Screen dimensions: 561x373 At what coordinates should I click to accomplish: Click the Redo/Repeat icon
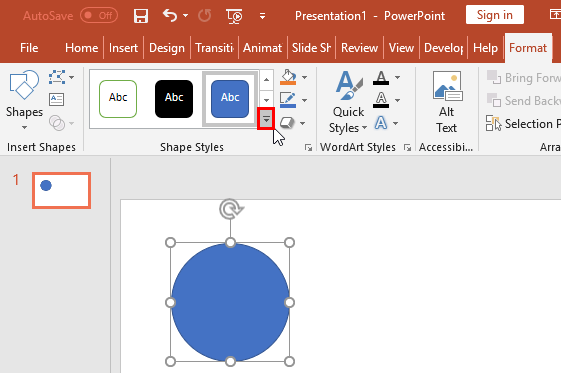[x=205, y=16]
